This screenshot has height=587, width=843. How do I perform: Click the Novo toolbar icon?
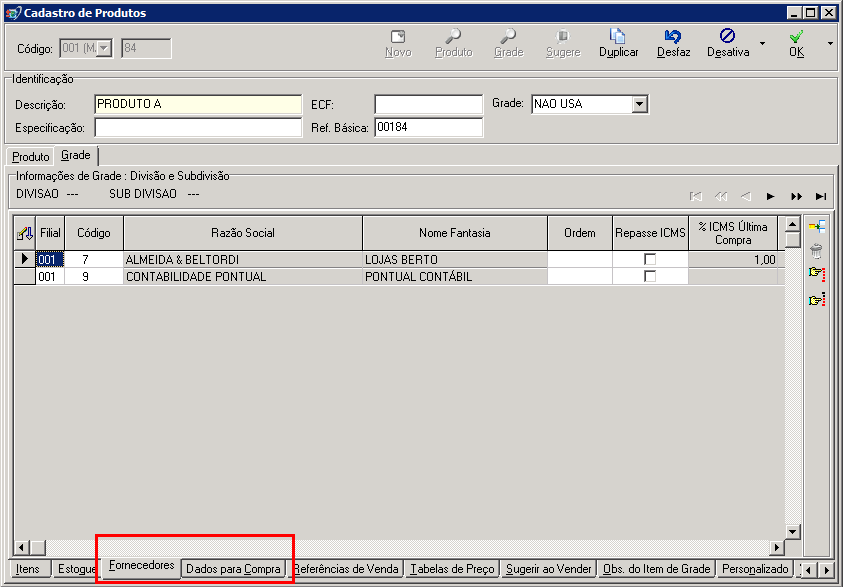(398, 37)
